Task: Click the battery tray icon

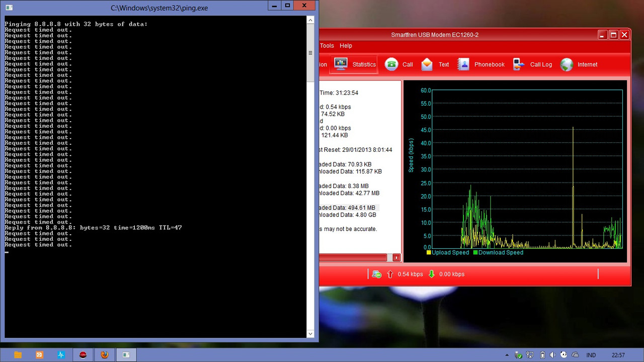Action: pyautogui.click(x=542, y=355)
